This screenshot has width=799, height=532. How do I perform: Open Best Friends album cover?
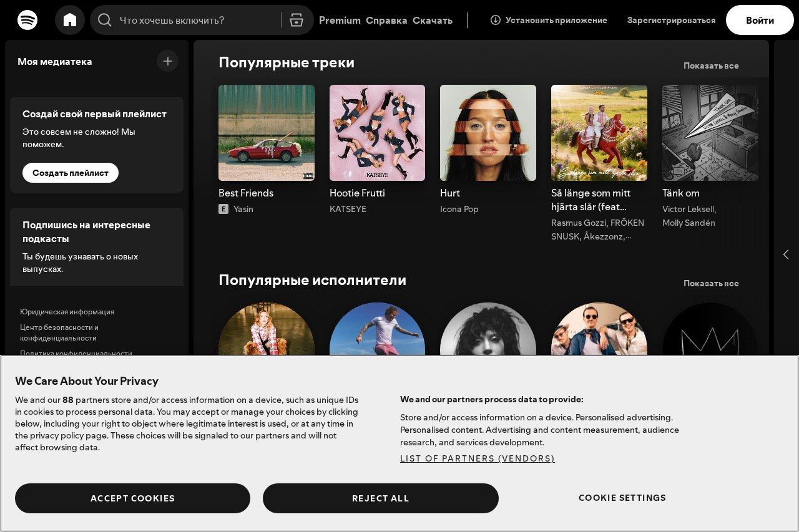point(267,133)
